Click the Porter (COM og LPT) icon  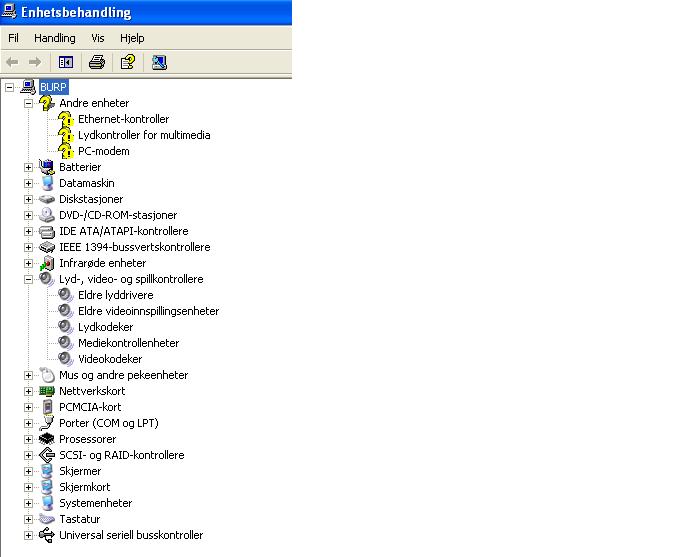pos(46,423)
